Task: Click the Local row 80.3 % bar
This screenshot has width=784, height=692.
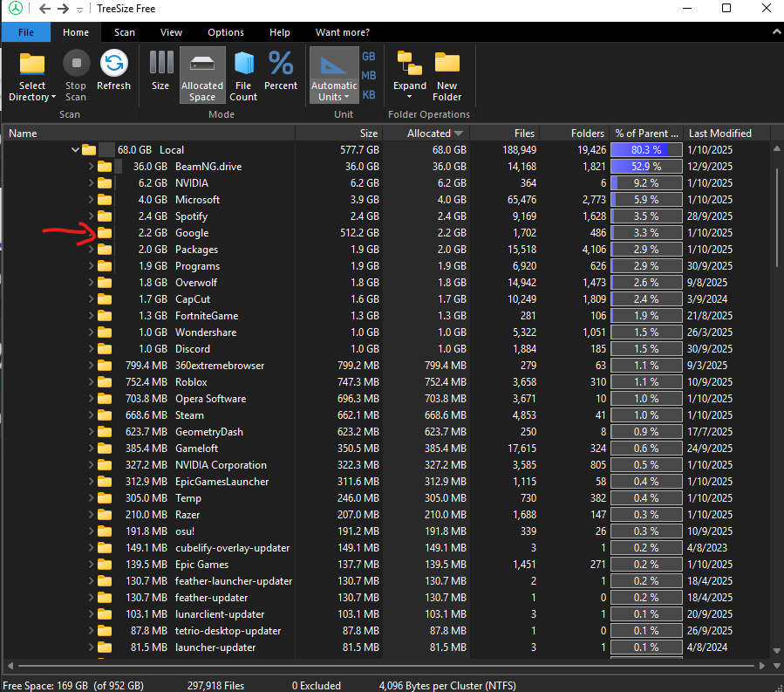Action: [646, 149]
